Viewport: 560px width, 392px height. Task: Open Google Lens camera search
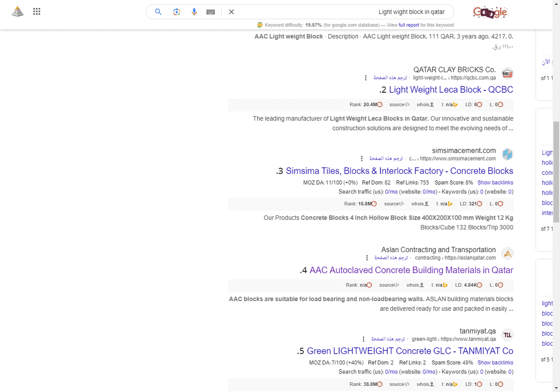pyautogui.click(x=177, y=12)
